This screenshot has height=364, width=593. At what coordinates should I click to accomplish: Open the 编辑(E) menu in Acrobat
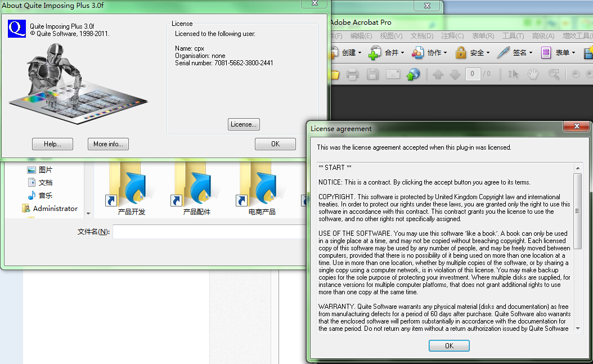tap(361, 36)
